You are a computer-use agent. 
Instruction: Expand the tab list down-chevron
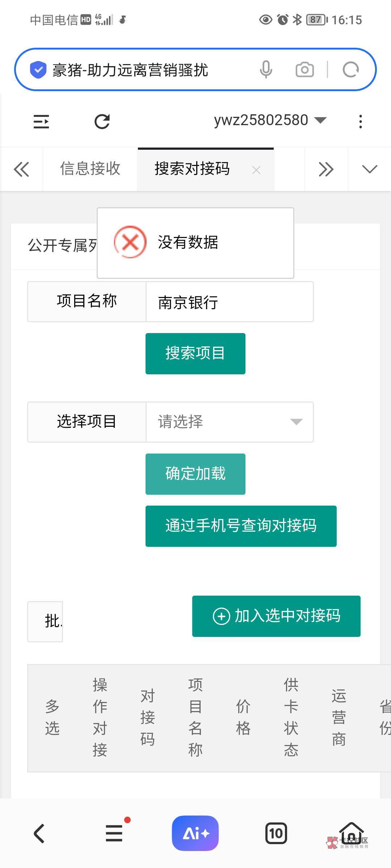(x=369, y=169)
